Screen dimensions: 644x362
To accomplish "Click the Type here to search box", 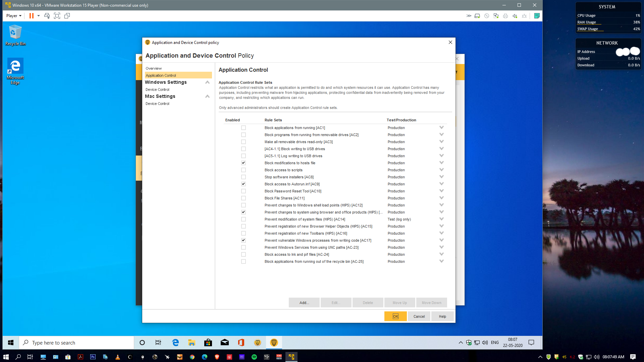I will (x=77, y=343).
